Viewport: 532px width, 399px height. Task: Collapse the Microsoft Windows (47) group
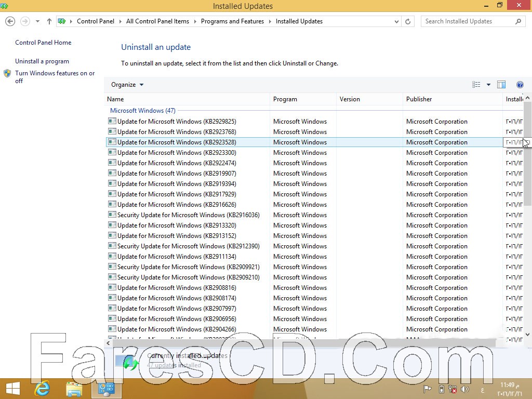[x=142, y=111]
